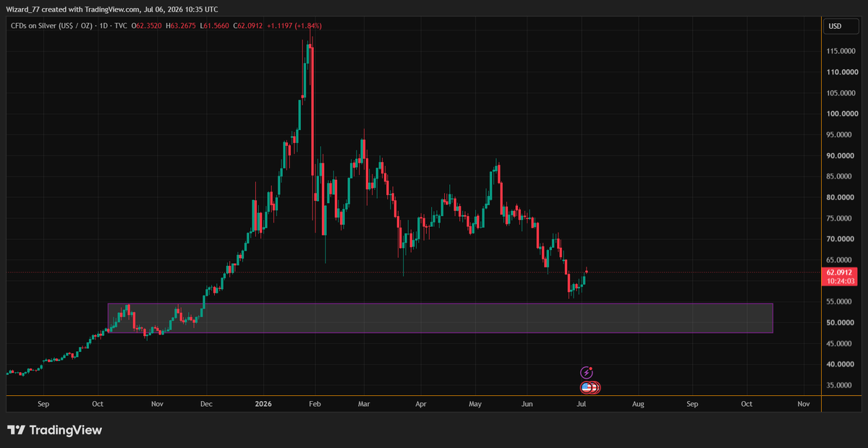
Task: Open the frontmost US flag economic event
Action: click(x=587, y=388)
